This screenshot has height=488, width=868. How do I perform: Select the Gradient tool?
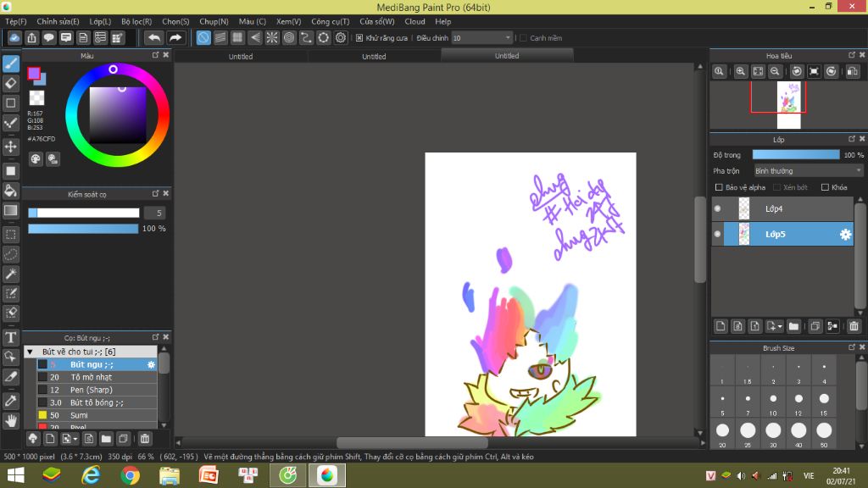[10, 210]
